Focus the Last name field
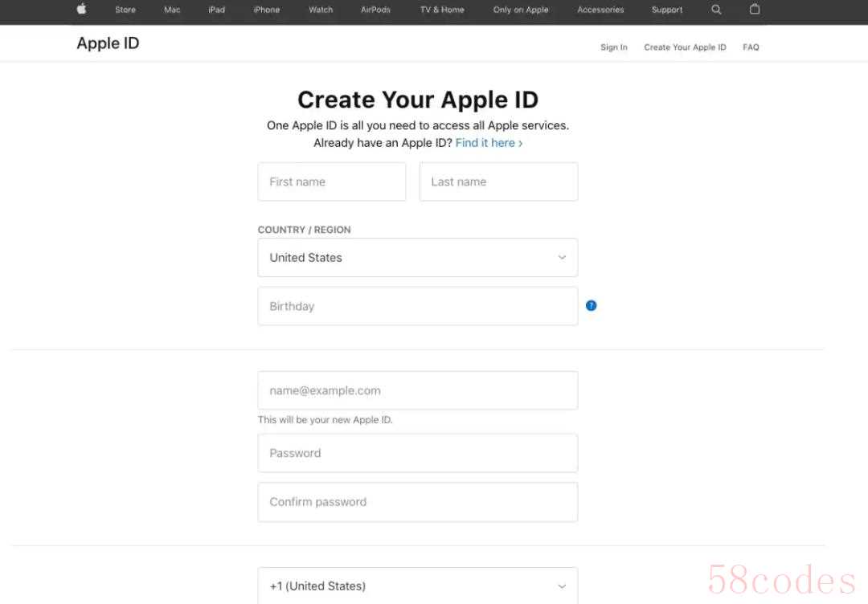 pos(498,182)
